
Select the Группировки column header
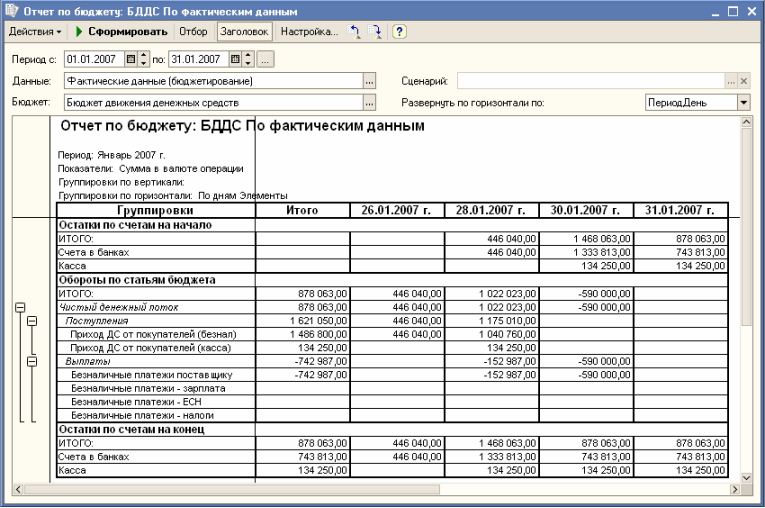coord(156,210)
